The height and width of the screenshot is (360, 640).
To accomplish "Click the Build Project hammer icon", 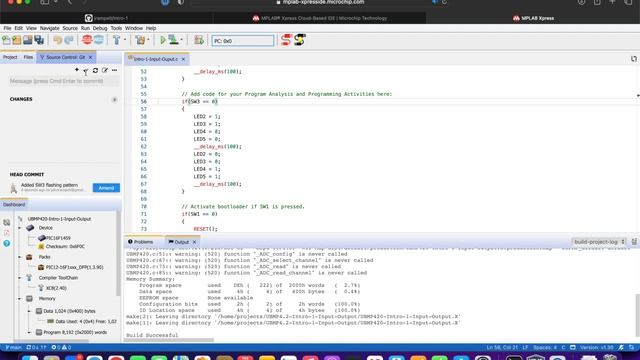I will [x=117, y=40].
